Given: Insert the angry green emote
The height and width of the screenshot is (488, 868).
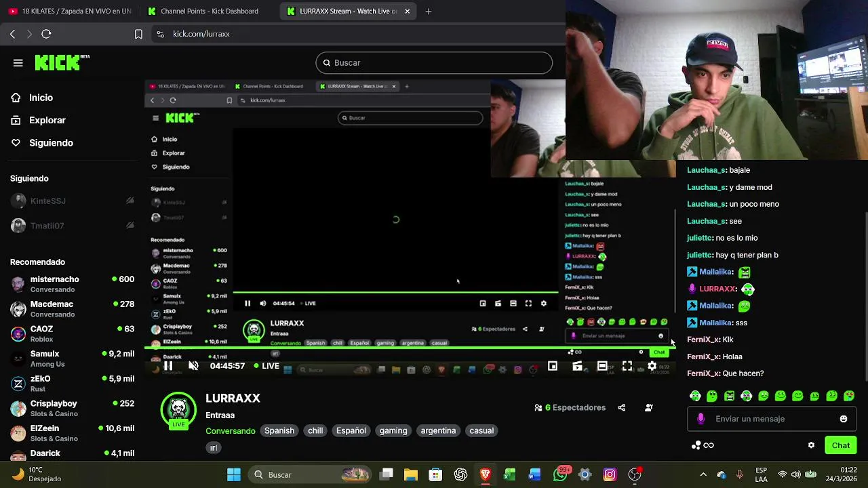Looking at the screenshot, I should [729, 396].
